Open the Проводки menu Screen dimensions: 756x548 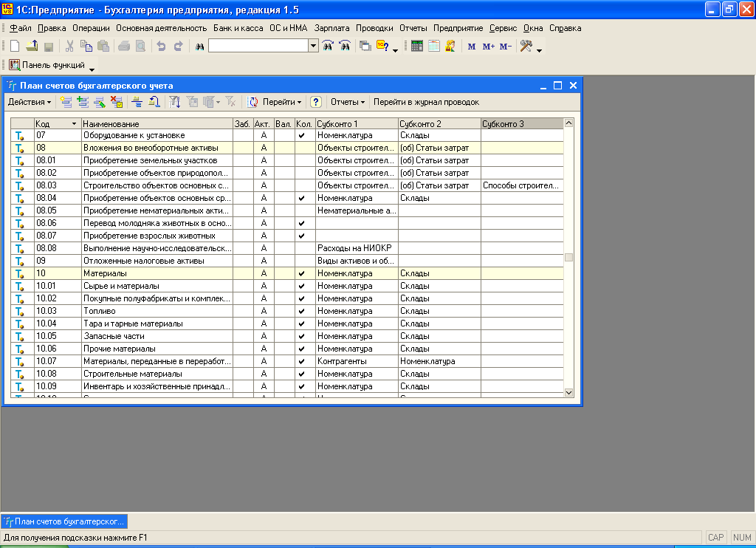[x=374, y=28]
